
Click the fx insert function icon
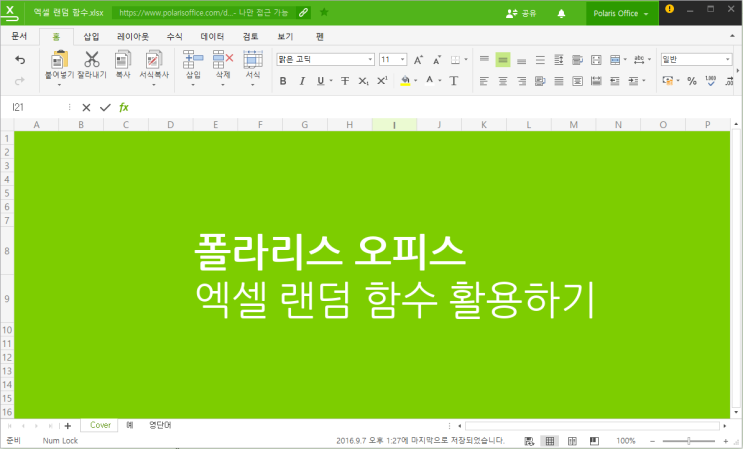pyautogui.click(x=124, y=108)
